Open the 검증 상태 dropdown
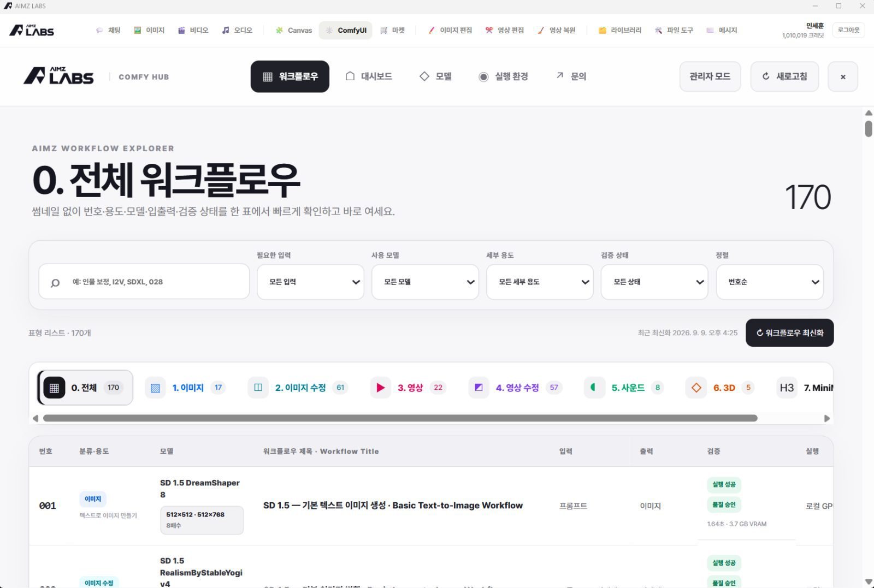Screen dimensions: 874x588 click(x=654, y=282)
